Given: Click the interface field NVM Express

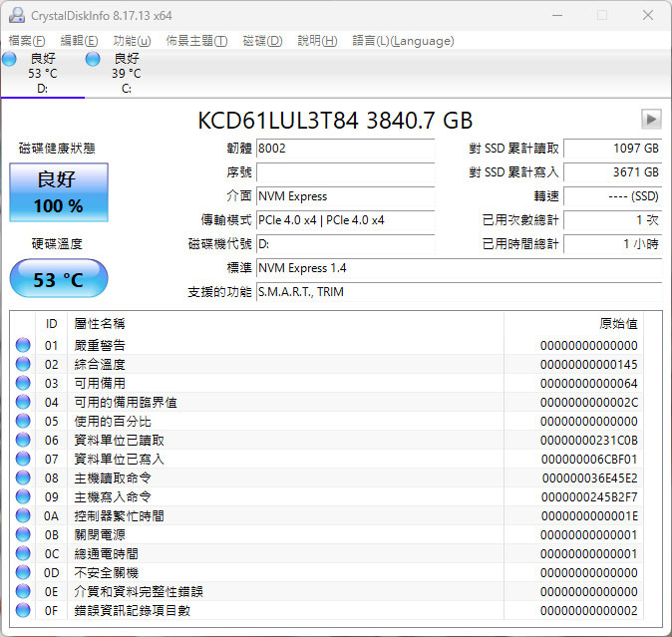Looking at the screenshot, I should [x=345, y=196].
